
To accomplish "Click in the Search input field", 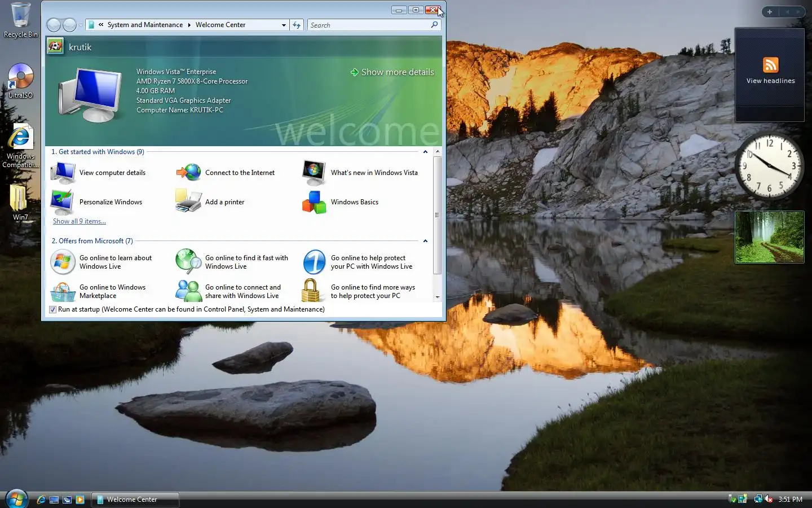I will click(369, 25).
